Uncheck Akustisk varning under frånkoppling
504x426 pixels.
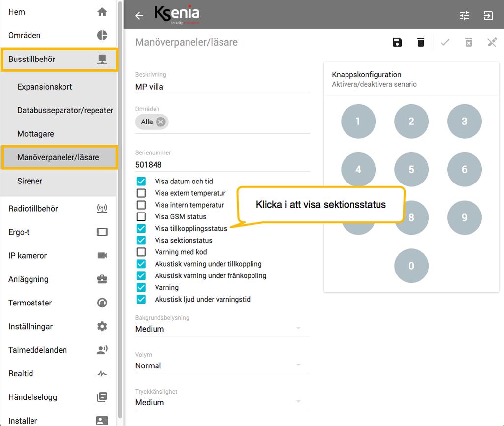coord(141,275)
